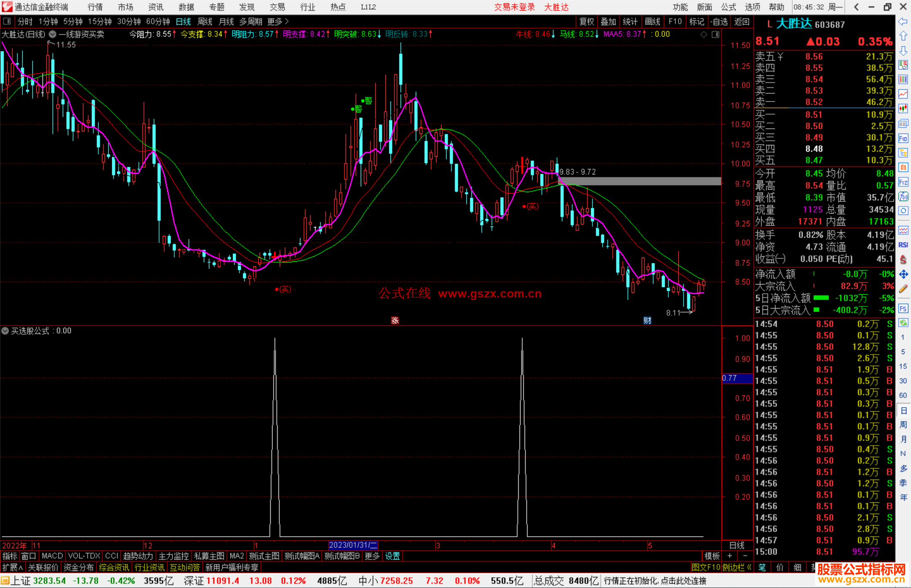The height and width of the screenshot is (588, 911).
Task: Click the 2023/01/31 date marker on the timeline
Action: [353, 545]
